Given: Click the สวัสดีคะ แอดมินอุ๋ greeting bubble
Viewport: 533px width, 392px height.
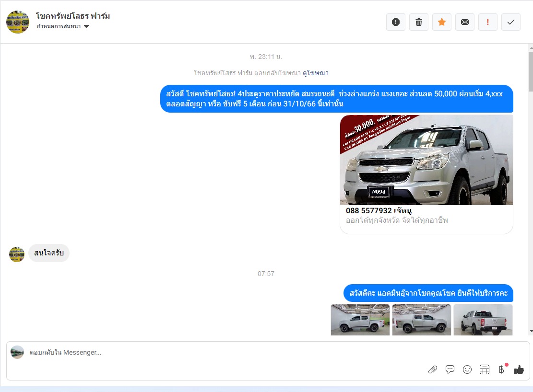Looking at the screenshot, I should point(428,293).
